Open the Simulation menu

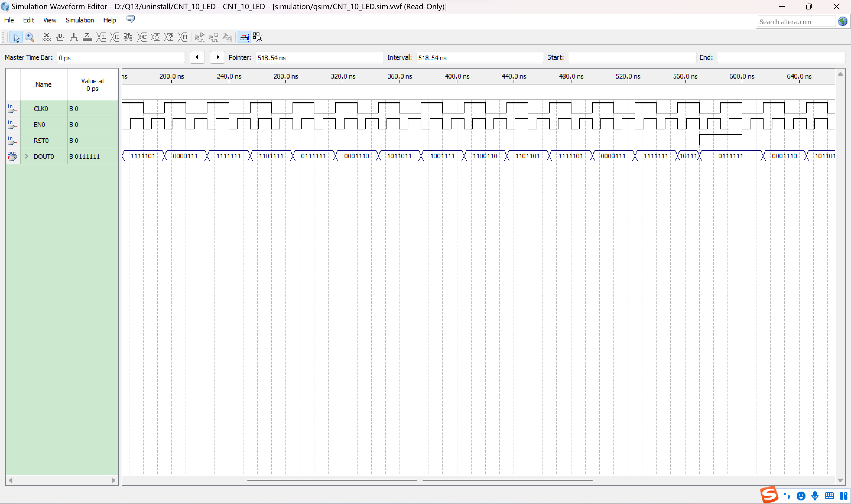click(79, 20)
